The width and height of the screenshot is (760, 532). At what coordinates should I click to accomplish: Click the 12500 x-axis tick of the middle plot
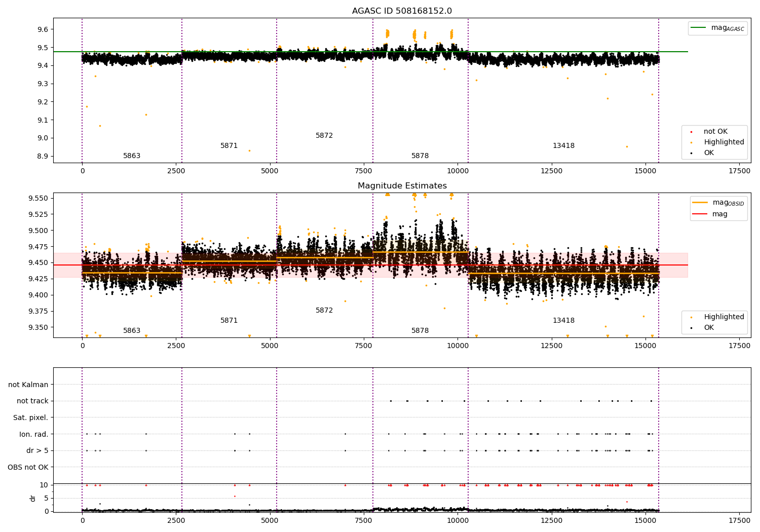point(551,346)
